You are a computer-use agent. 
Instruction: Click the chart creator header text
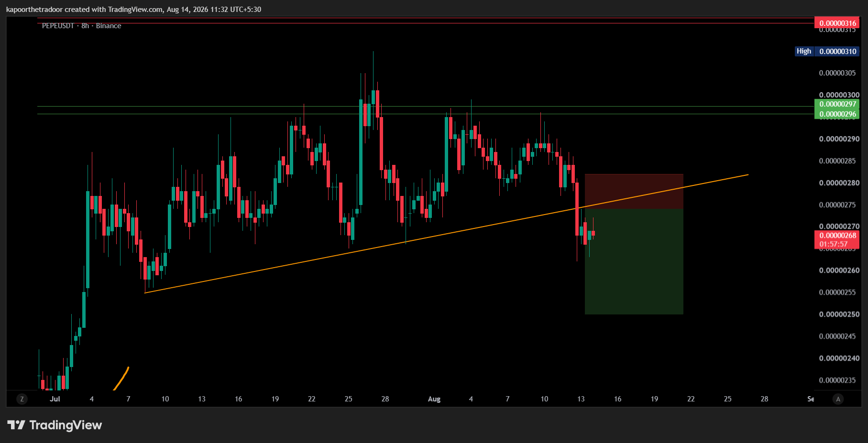point(133,10)
